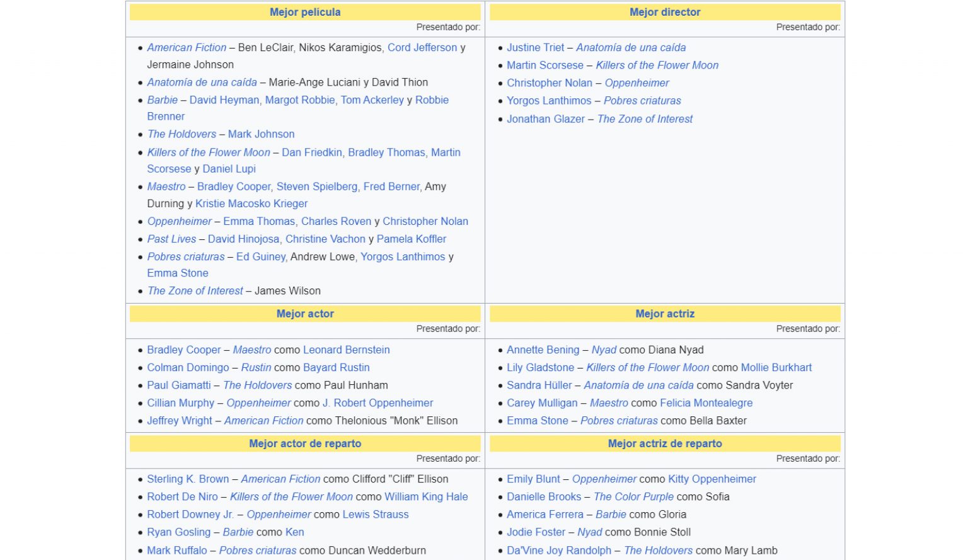Open the Steven Spielberg link
This screenshot has width=968, height=560.
pyautogui.click(x=317, y=186)
